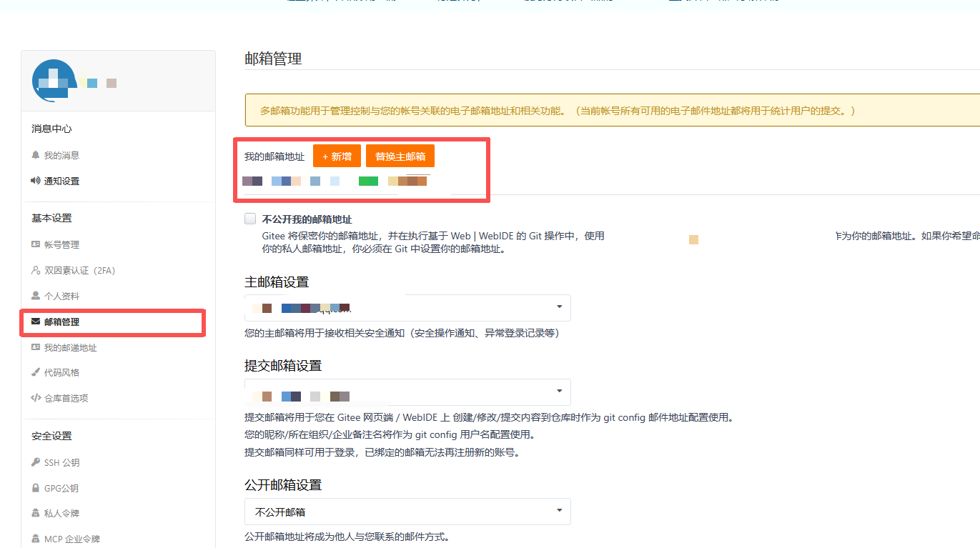Click the 公开邮箱设置 section heading
980x548 pixels.
tap(283, 484)
